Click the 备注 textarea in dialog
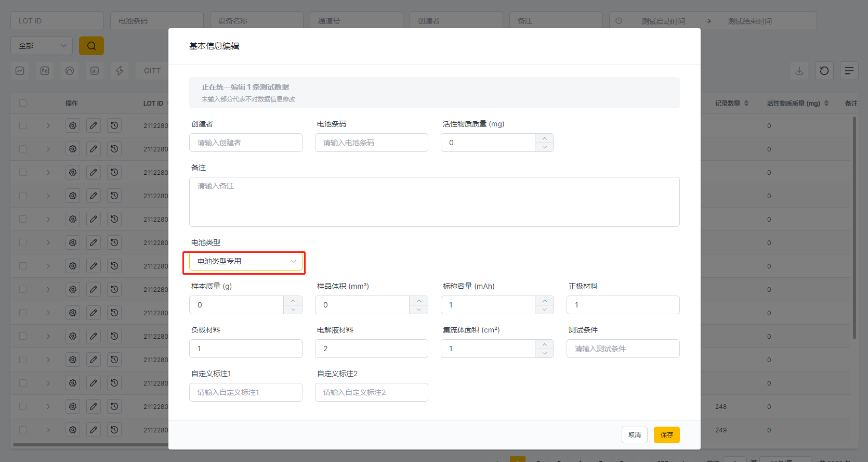The height and width of the screenshot is (462, 868). pos(435,202)
